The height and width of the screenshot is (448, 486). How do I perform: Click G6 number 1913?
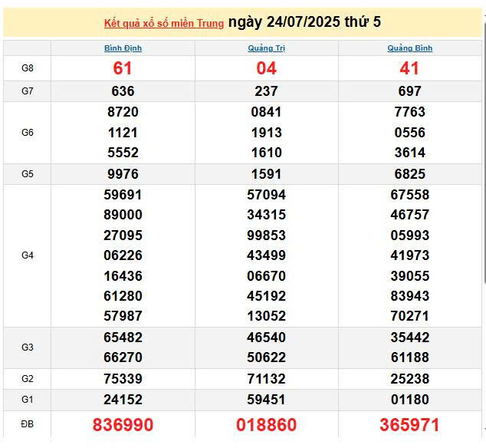point(267,133)
